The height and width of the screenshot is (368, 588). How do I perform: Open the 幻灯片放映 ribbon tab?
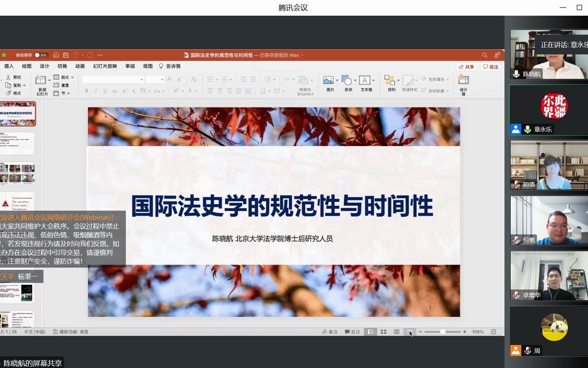tap(105, 66)
